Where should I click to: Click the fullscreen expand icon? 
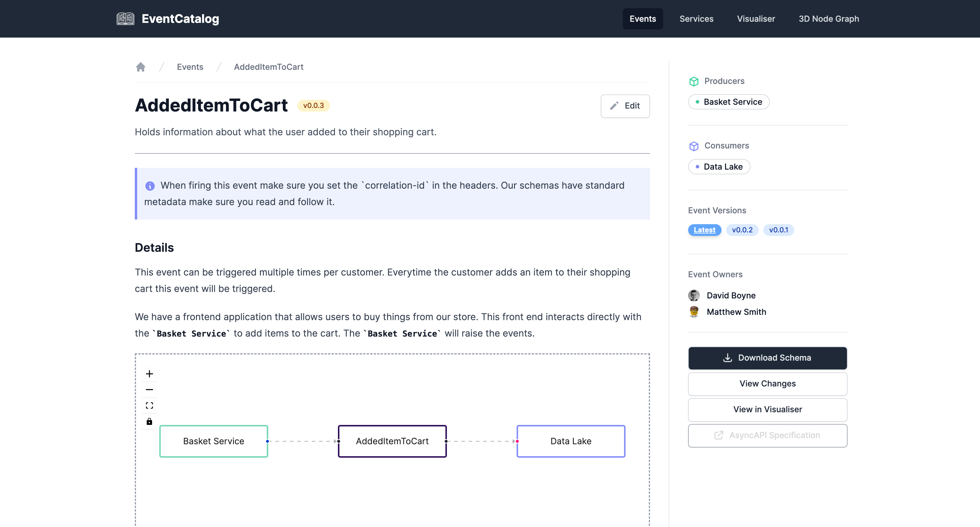coord(150,405)
